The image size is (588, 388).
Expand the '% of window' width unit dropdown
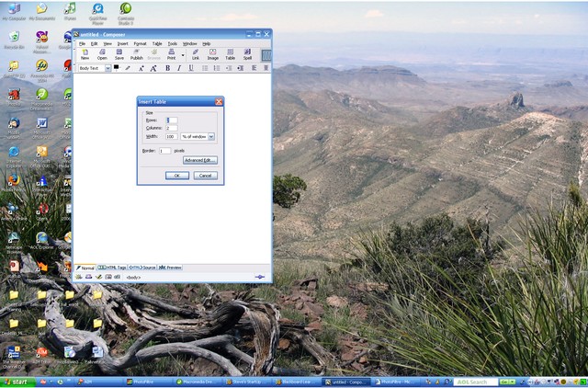click(x=211, y=136)
